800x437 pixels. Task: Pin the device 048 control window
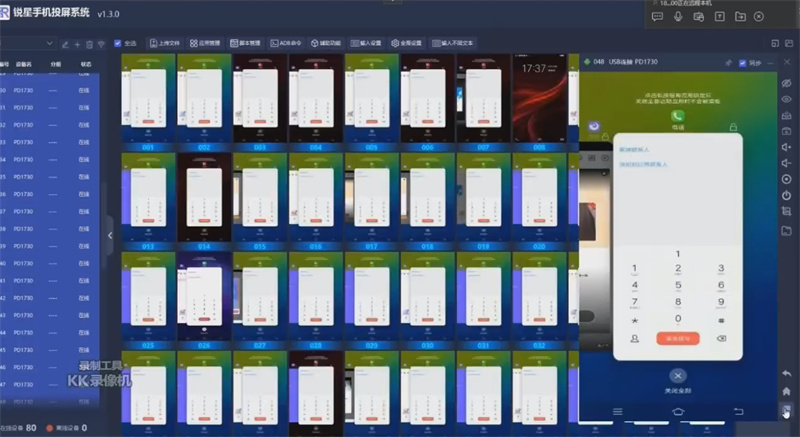pyautogui.click(x=728, y=63)
